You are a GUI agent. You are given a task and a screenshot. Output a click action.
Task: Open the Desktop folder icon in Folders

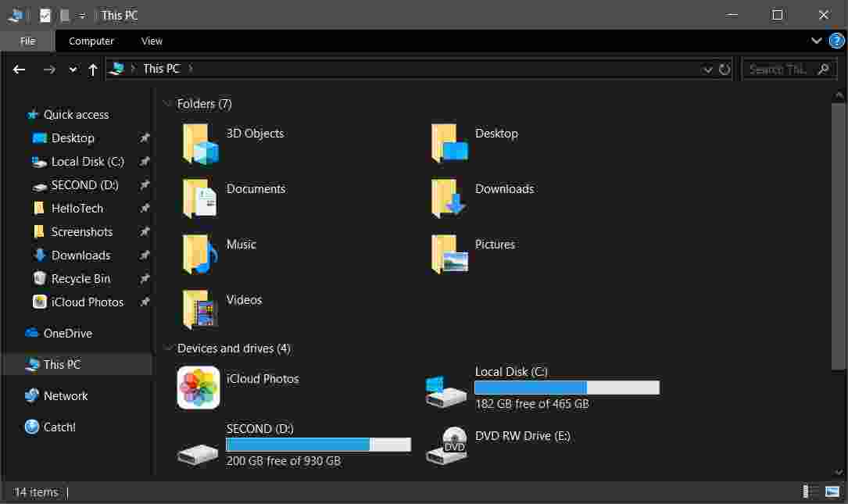(x=449, y=143)
